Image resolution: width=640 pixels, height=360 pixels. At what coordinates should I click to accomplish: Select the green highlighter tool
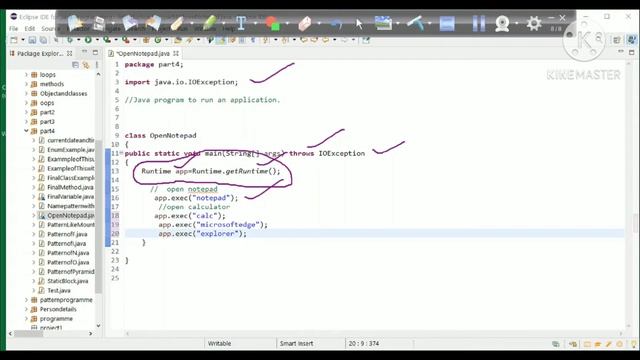pyautogui.click(x=209, y=23)
